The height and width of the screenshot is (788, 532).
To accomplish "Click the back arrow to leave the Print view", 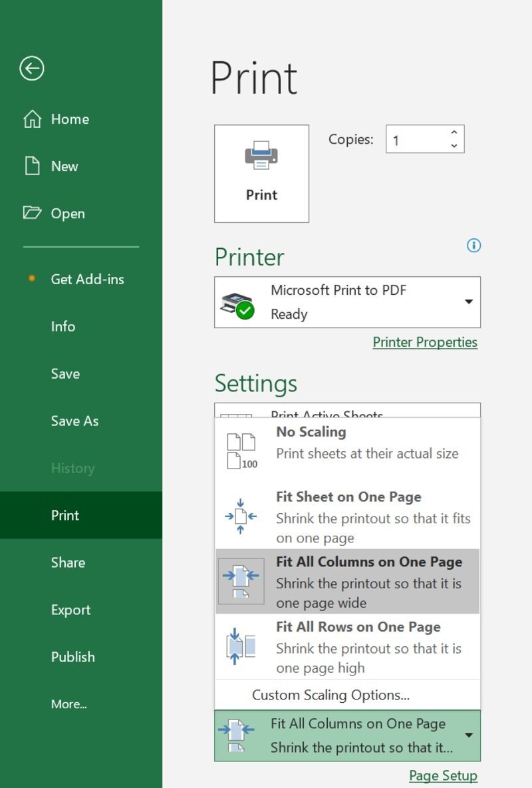I will point(31,69).
